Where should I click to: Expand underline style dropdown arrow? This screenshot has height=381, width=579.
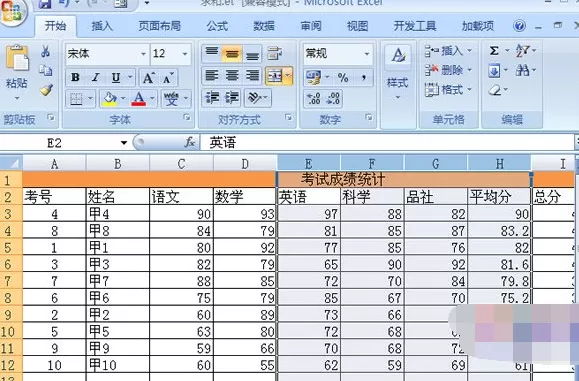(130, 77)
